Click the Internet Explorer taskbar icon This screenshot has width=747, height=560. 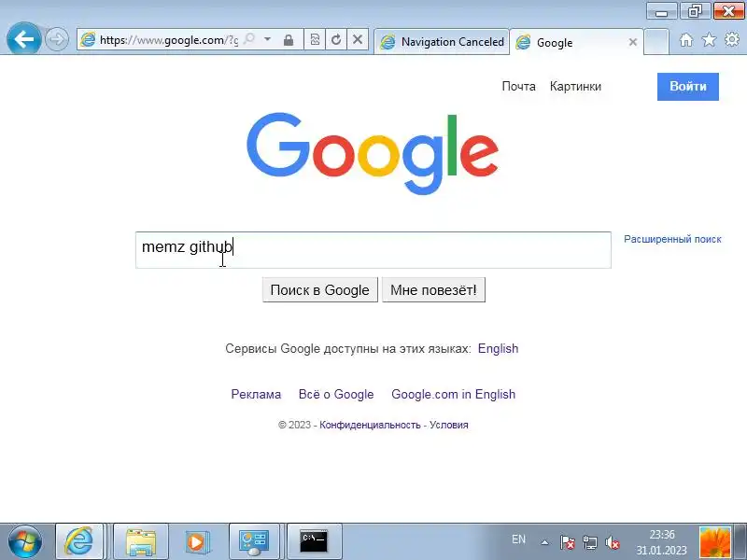click(x=79, y=541)
